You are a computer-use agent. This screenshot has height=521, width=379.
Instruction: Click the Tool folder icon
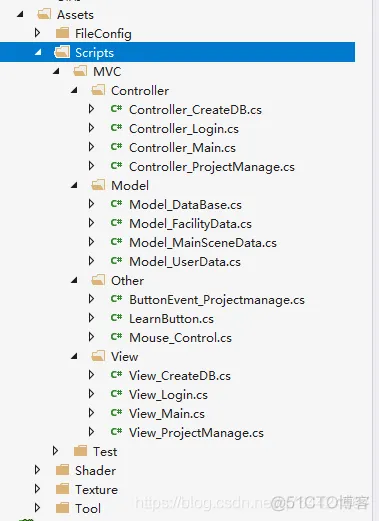(x=62, y=508)
